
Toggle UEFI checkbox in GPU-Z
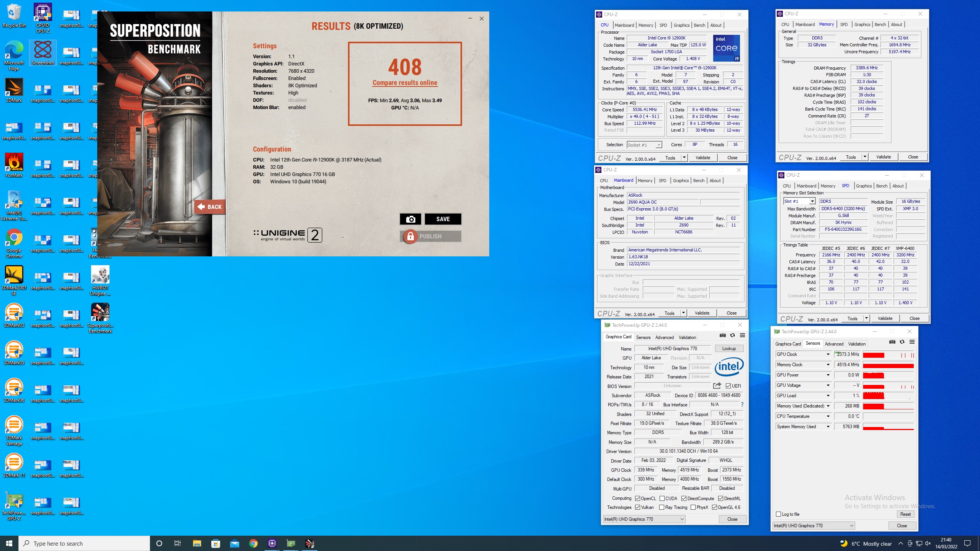728,386
